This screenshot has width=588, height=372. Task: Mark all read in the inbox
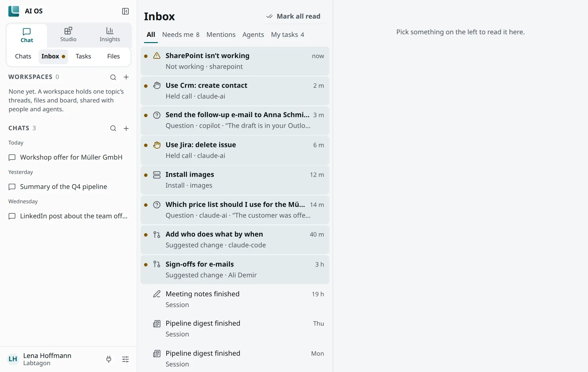coord(293,16)
